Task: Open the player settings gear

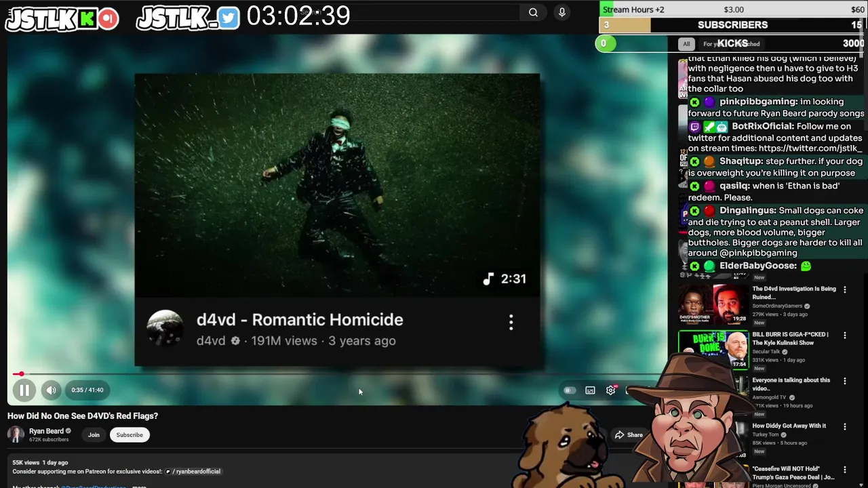Action: coord(611,390)
